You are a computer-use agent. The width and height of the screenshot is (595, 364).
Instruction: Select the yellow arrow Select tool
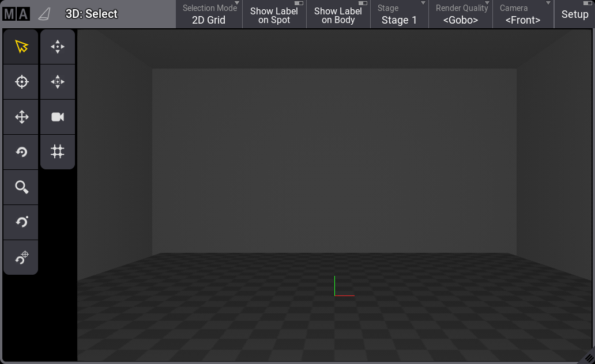click(x=21, y=47)
